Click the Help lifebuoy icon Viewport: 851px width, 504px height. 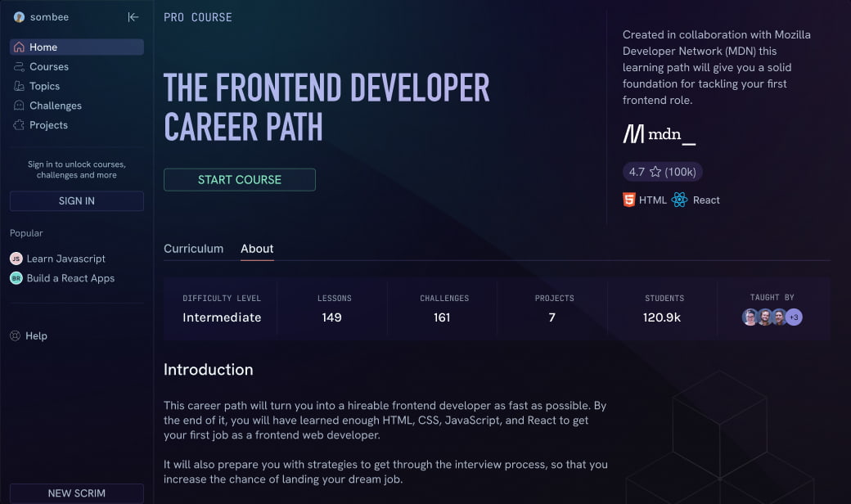[16, 335]
